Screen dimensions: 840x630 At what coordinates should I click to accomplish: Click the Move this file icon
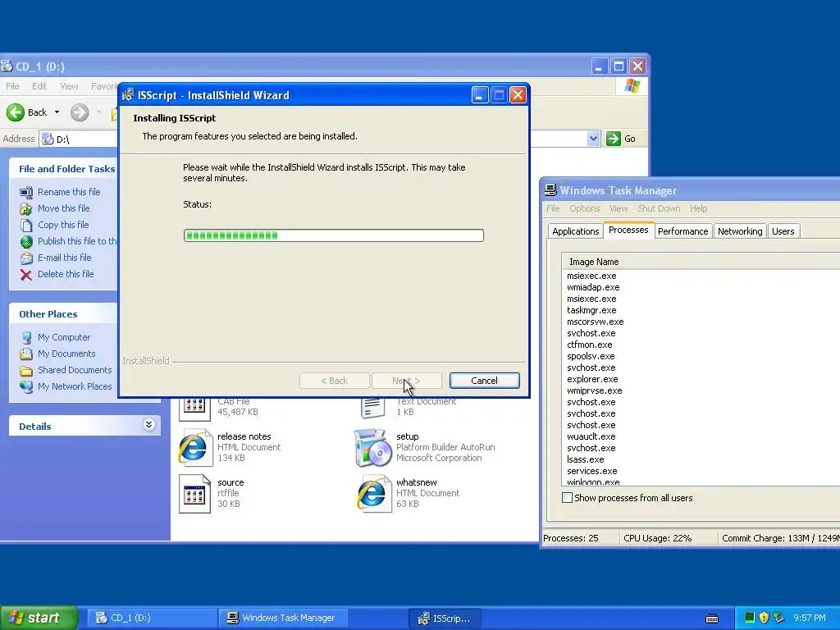click(26, 209)
